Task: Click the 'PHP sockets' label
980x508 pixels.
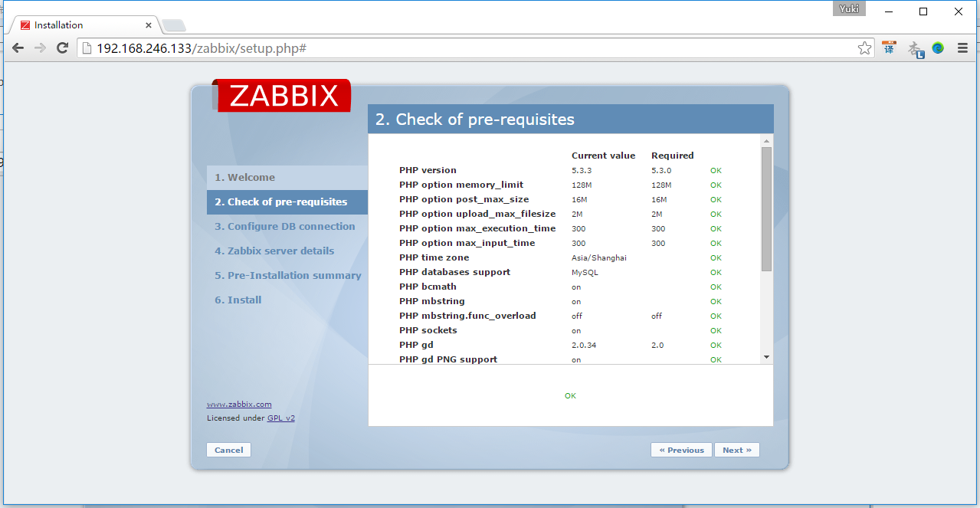Action: click(428, 330)
